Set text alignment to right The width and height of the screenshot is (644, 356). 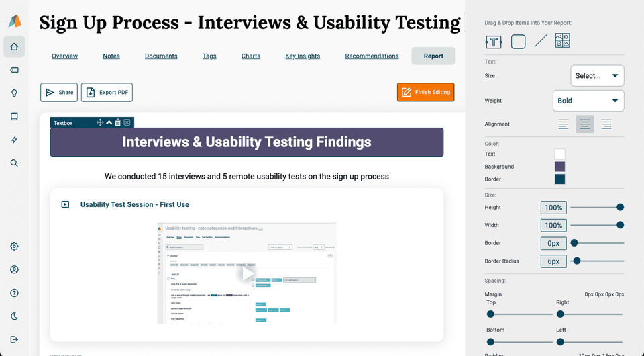point(606,124)
